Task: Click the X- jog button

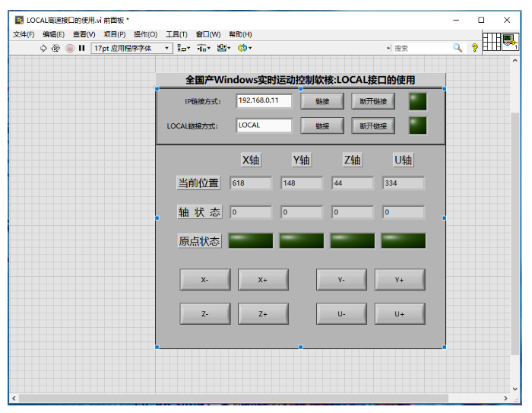Action: pyautogui.click(x=205, y=280)
